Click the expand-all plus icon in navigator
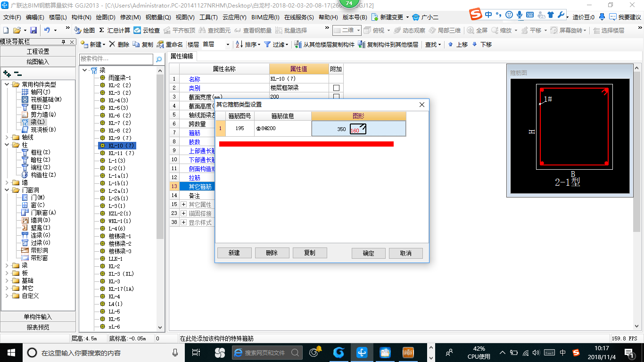The height and width of the screenshot is (362, 644). pos(7,74)
